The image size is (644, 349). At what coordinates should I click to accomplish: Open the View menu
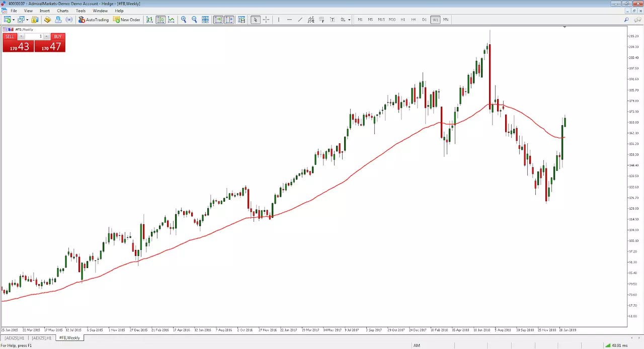(28, 11)
